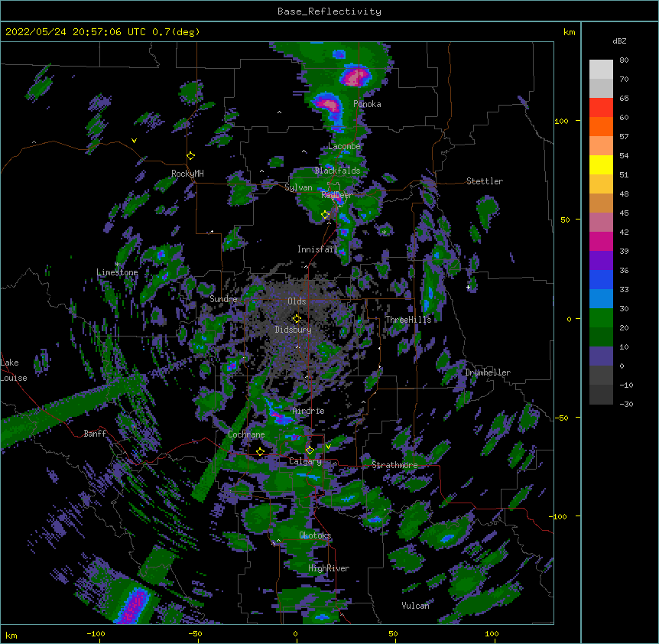Screen dimensions: 659x644
Task: Select the RockyMH label
Action: pos(187,174)
